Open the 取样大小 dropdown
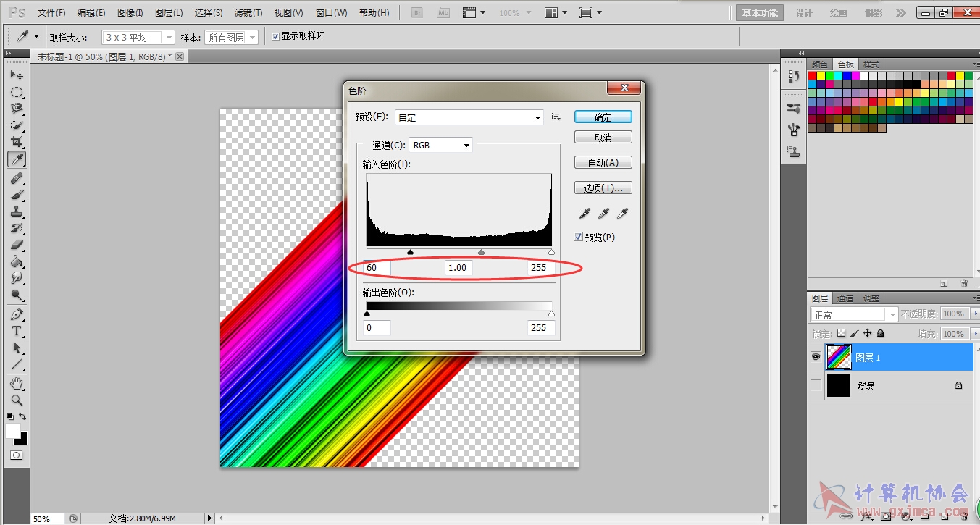The image size is (980, 525). click(x=138, y=37)
